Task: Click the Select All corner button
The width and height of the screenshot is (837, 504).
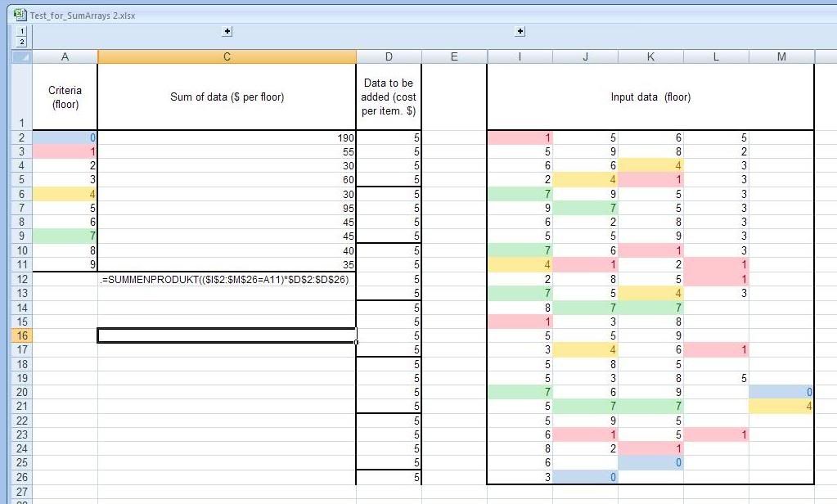Action: click(22, 56)
